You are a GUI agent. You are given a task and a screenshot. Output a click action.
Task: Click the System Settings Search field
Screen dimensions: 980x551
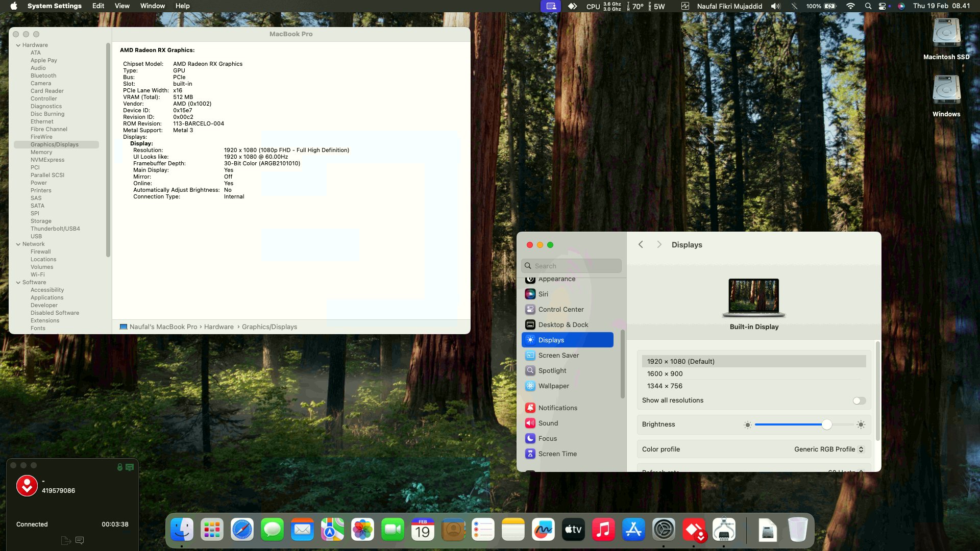(571, 266)
